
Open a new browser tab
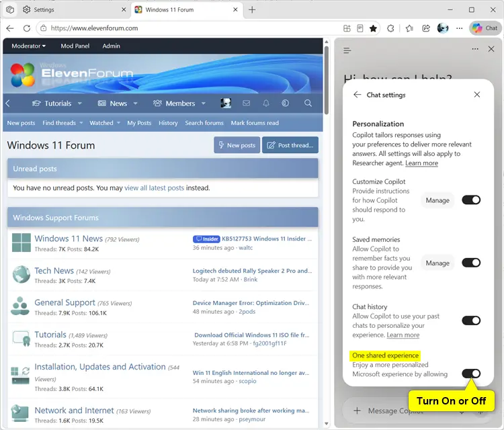252,10
